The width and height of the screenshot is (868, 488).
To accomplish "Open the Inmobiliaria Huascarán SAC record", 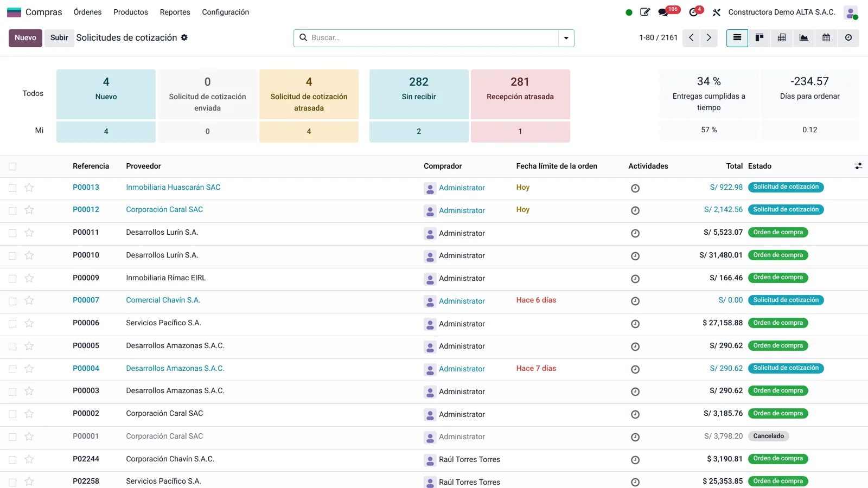I will coord(173,188).
